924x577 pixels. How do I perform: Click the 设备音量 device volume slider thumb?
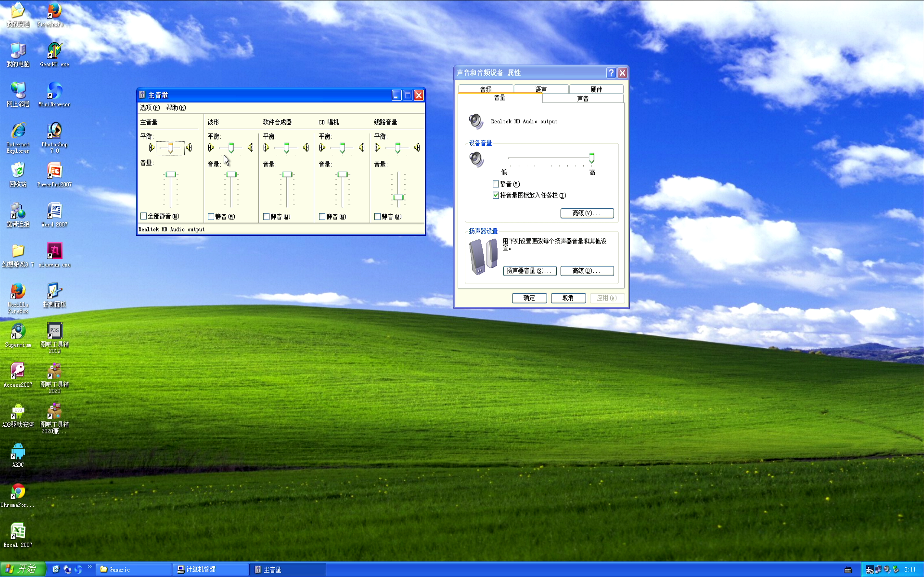[x=592, y=158]
